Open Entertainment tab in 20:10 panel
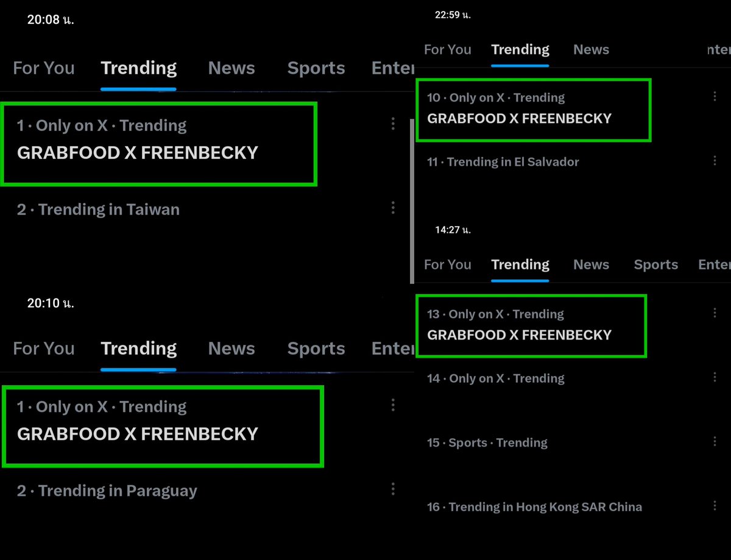The image size is (731, 560). [393, 349]
